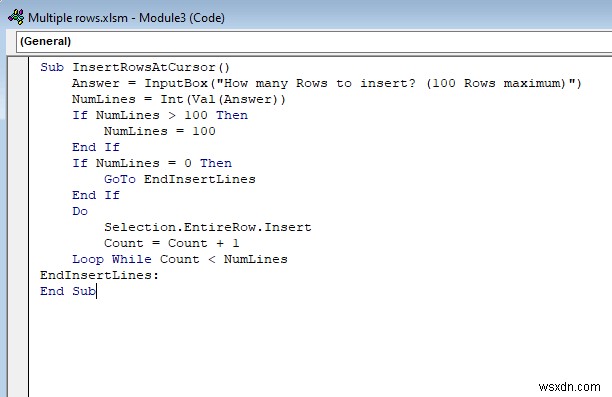The width and height of the screenshot is (612, 397).
Task: Click the margin indicator bar beside 'Do' line
Action: click(18, 211)
